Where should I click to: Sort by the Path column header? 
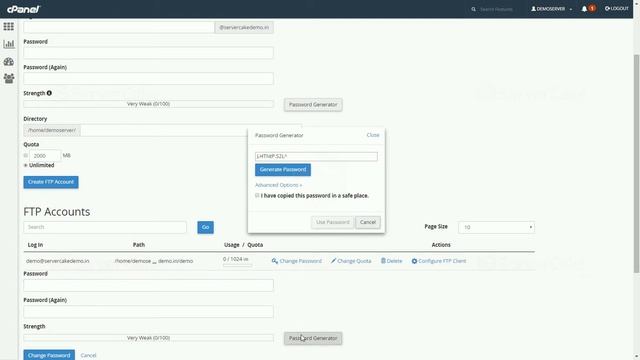[x=139, y=245]
